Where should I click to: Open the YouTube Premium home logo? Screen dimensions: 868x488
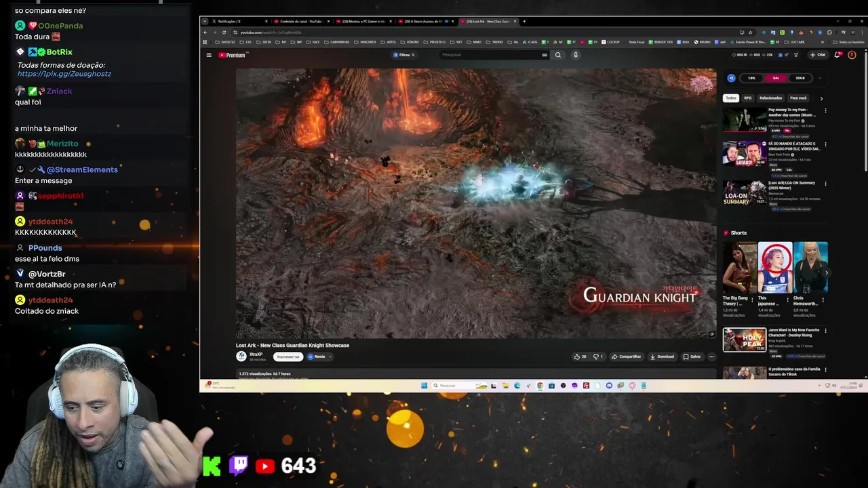(232, 55)
